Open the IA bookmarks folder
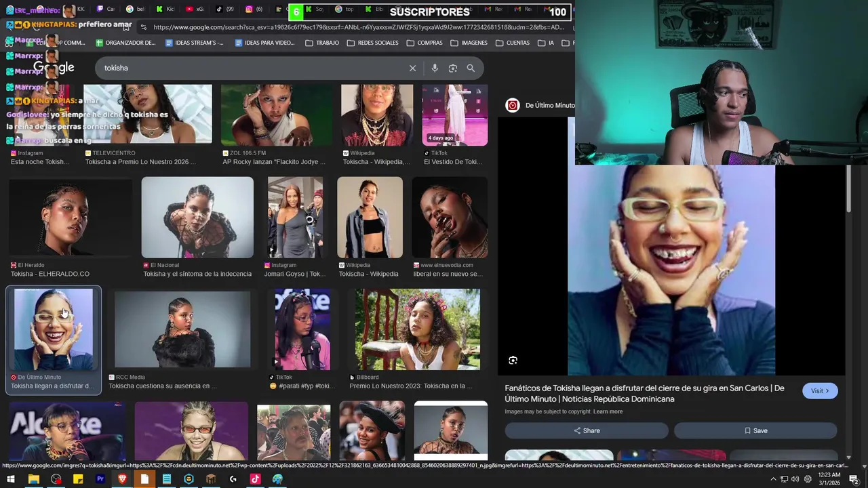The image size is (868, 488). 547,43
